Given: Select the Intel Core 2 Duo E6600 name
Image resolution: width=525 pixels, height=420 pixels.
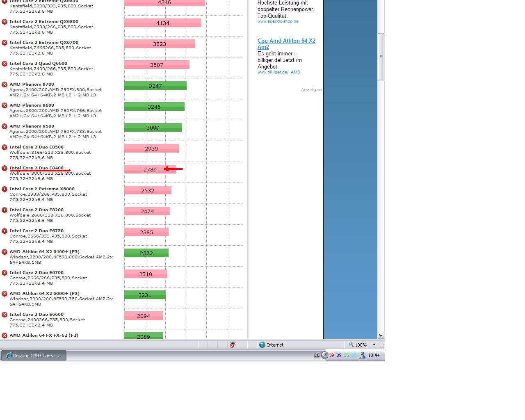Looking at the screenshot, I should [x=37, y=315].
